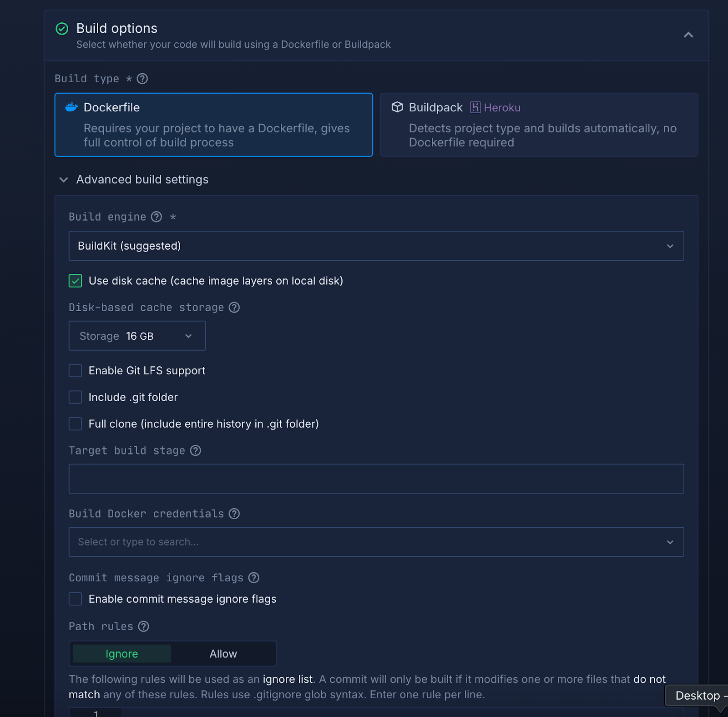
Task: Check the Include .git folder option
Action: 76,397
